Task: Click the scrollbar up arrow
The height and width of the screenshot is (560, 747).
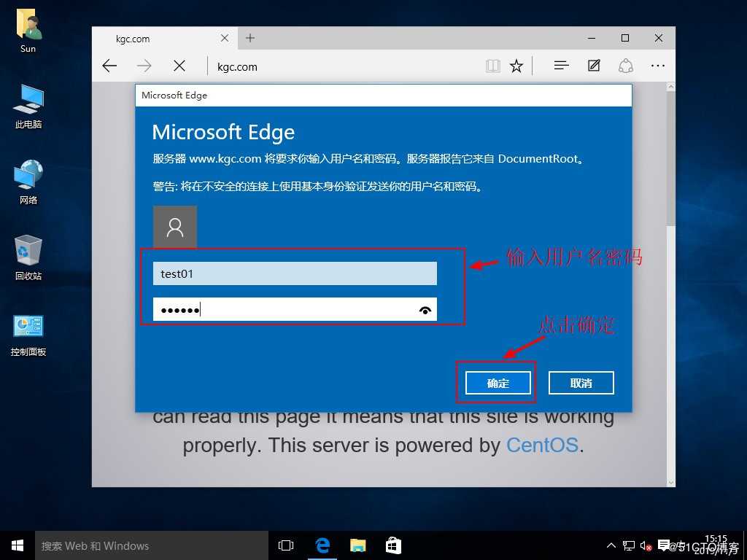Action: 670,87
